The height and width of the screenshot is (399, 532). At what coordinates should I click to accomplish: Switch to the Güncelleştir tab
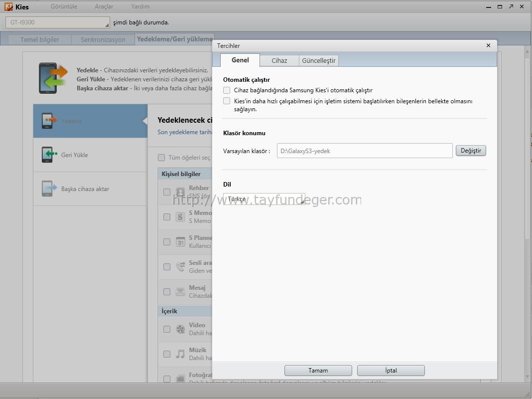pos(319,60)
